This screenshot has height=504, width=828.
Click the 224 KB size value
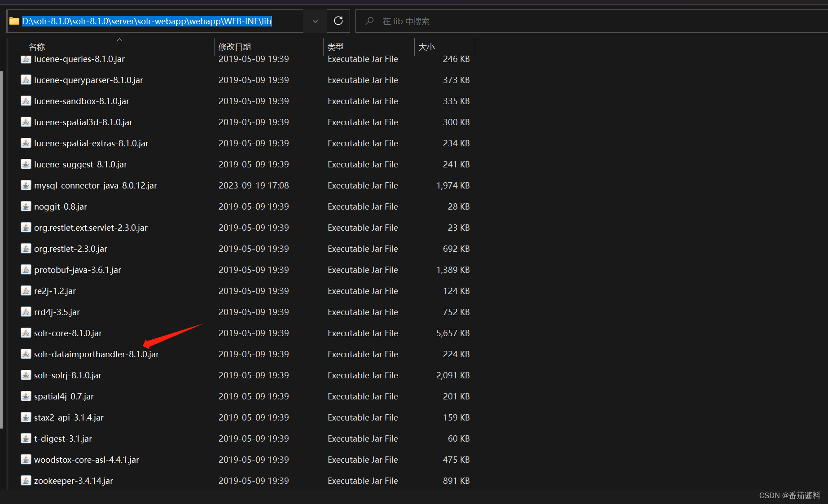click(x=456, y=354)
